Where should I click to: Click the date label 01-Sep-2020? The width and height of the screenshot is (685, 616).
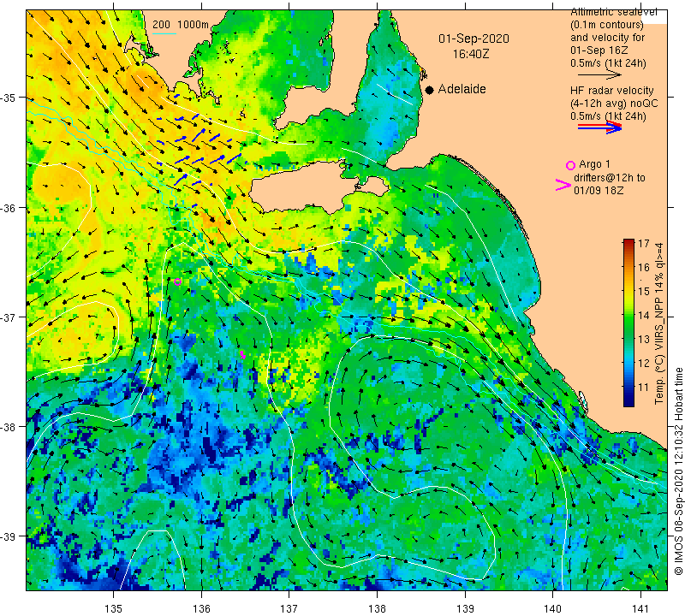pyautogui.click(x=474, y=38)
